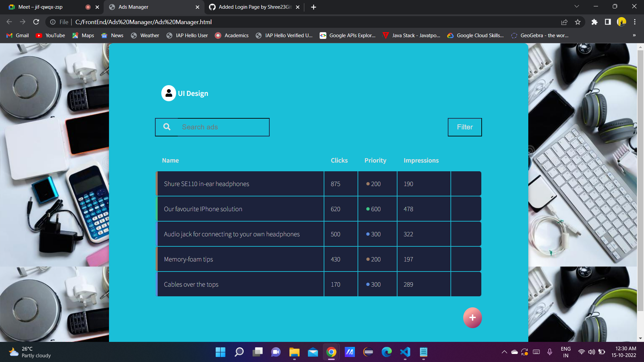Click the pink plus floating action button

pos(472,317)
